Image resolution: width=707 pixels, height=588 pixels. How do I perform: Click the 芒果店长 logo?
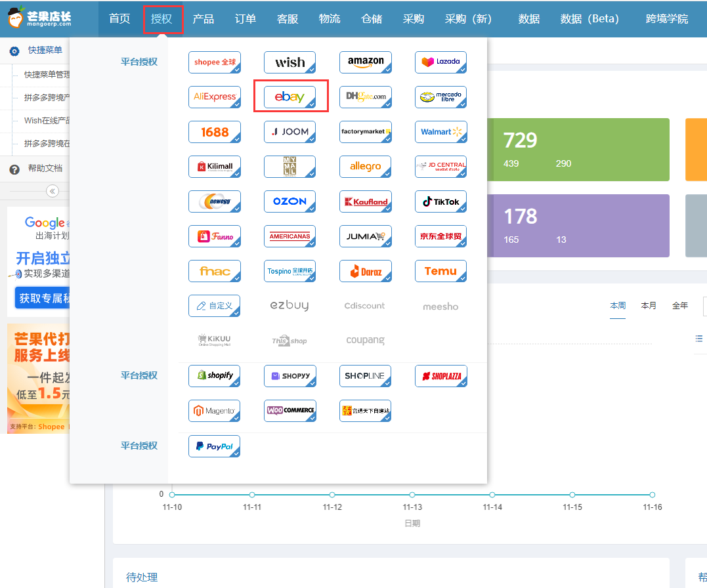point(39,17)
